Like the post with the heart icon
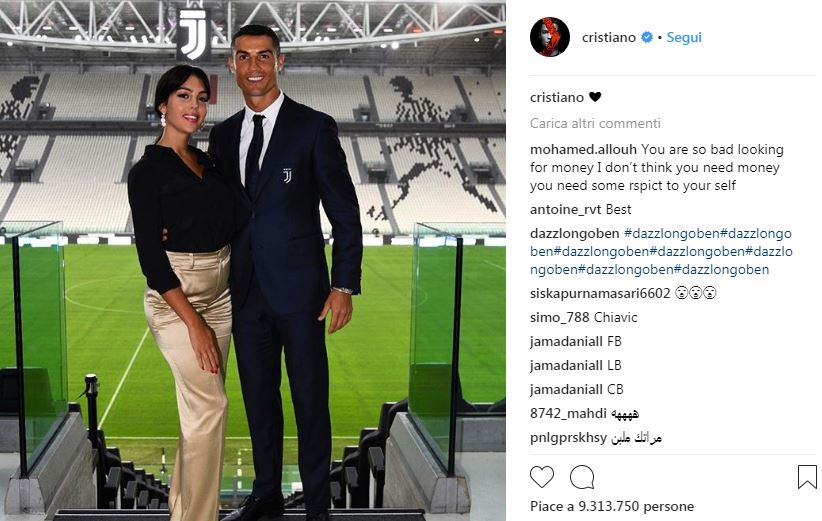This screenshot has width=822, height=521. click(x=542, y=477)
